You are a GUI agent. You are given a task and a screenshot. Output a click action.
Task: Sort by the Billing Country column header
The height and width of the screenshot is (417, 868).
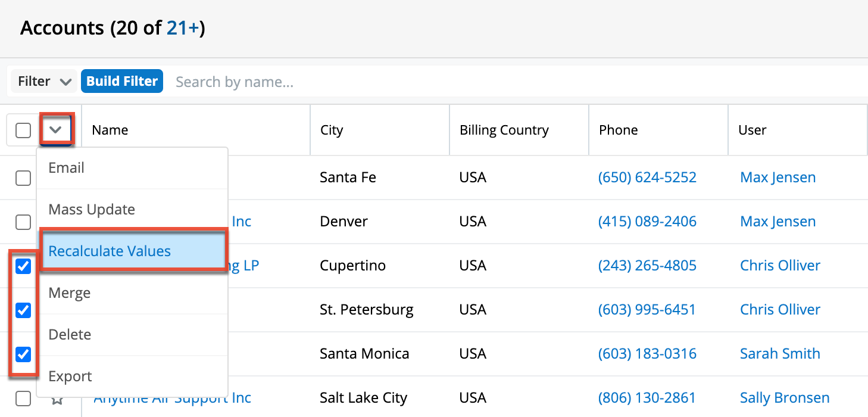click(x=504, y=130)
